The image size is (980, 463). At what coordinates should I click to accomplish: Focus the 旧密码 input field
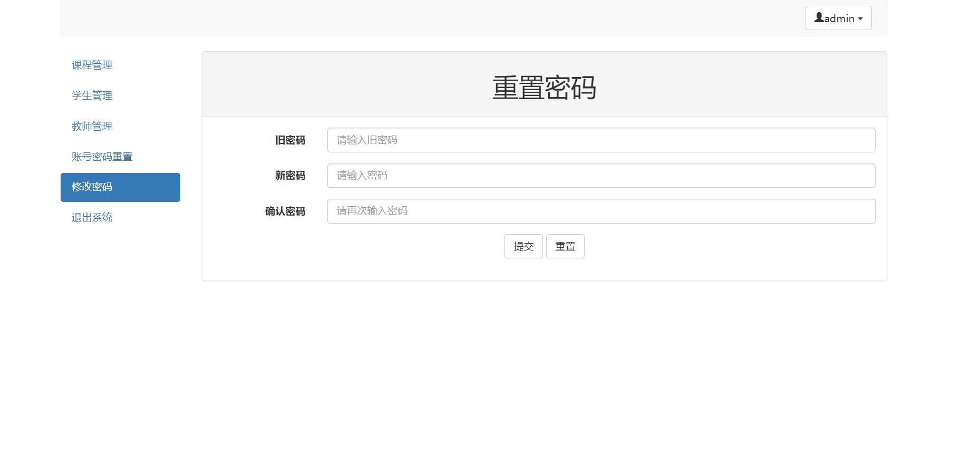[601, 140]
